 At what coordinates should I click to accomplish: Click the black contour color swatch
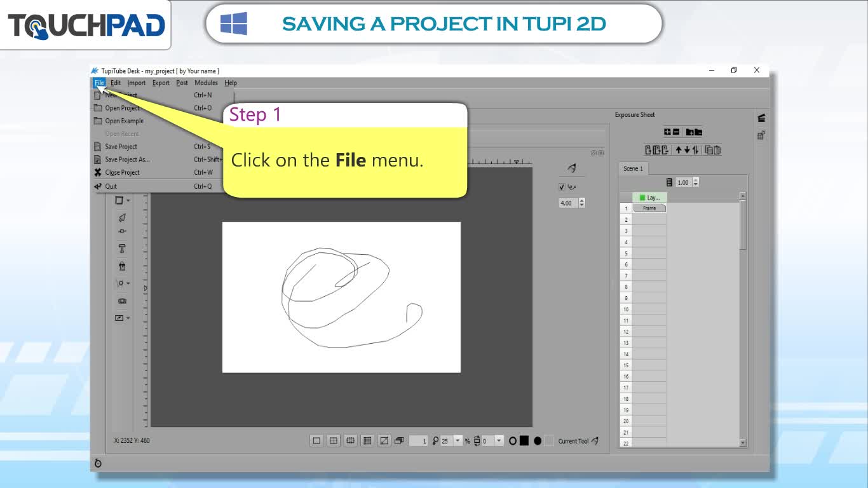click(x=524, y=441)
